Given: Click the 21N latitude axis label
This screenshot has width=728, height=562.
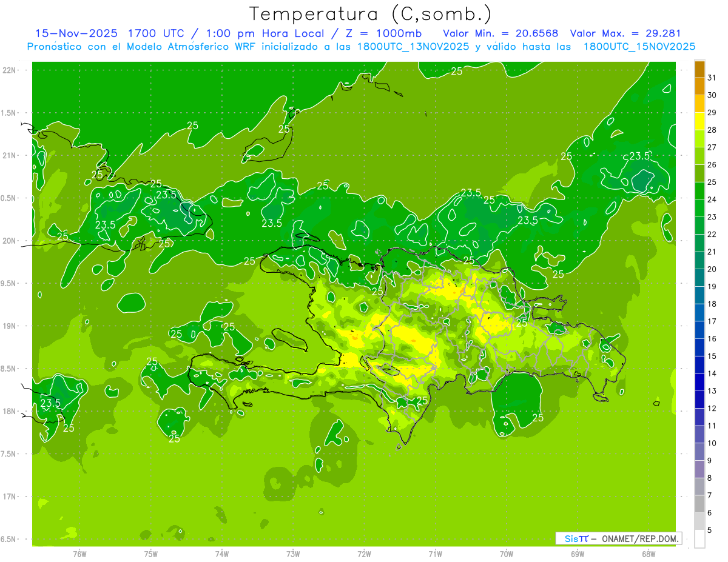Looking at the screenshot, I should 8,155.
